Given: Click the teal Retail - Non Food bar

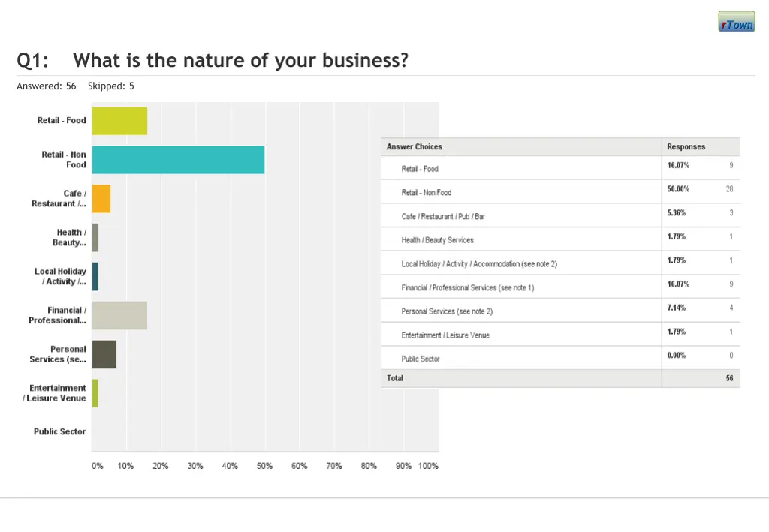Looking at the screenshot, I should click(x=178, y=160).
